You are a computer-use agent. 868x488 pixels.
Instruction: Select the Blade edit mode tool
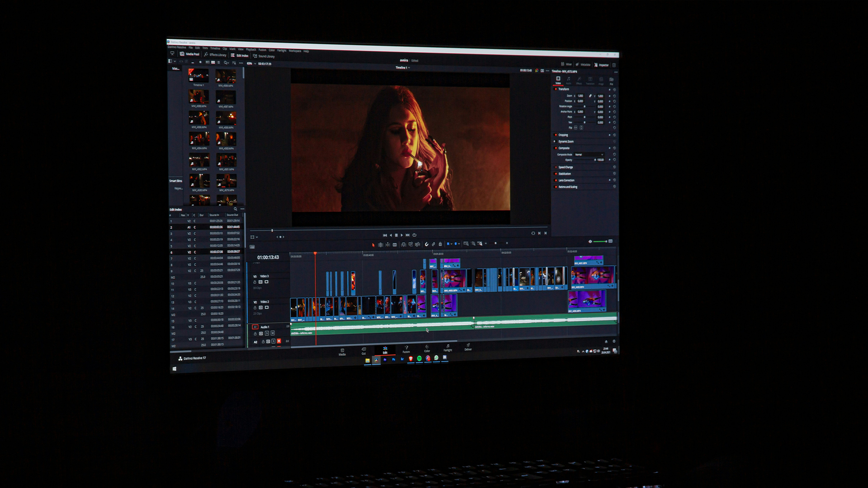click(x=395, y=244)
